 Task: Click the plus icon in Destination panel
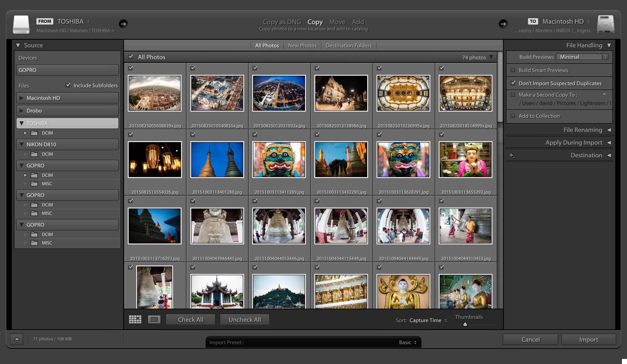(511, 155)
